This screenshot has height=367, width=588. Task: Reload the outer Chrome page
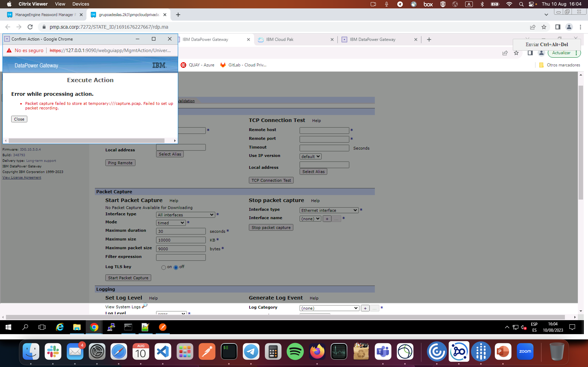point(30,27)
